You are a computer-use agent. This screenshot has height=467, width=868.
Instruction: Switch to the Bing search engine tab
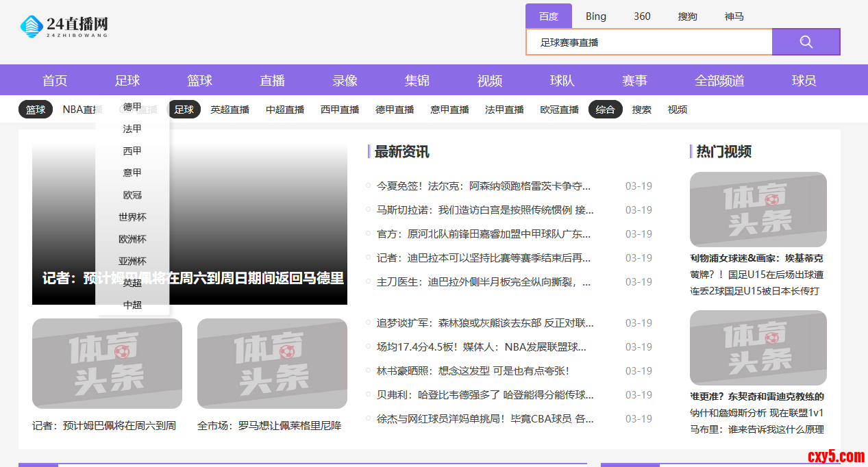point(595,16)
